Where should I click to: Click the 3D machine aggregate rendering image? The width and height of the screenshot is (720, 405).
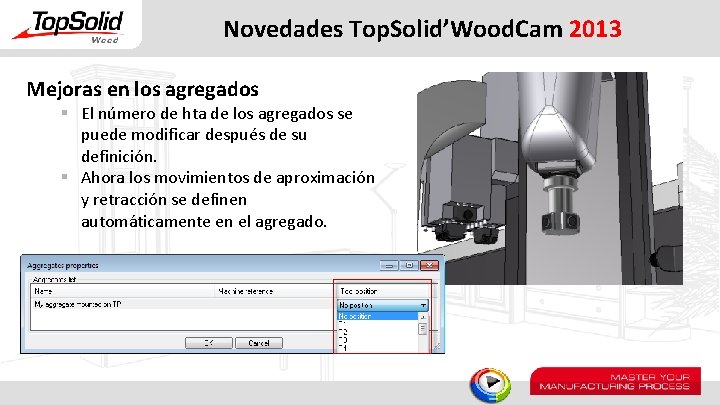pos(550,178)
